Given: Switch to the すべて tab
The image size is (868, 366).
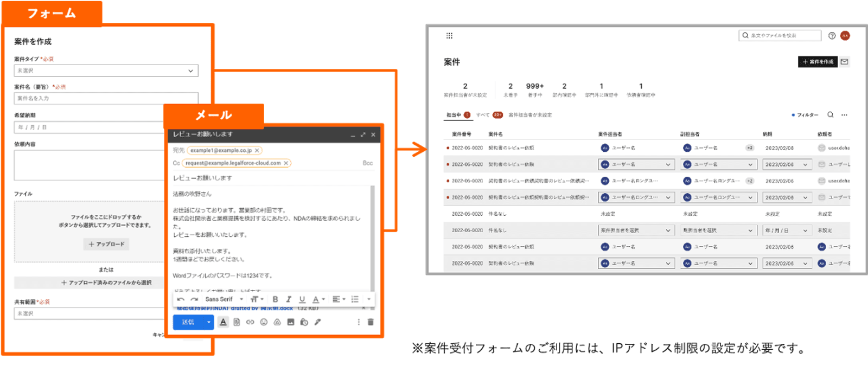Looking at the screenshot, I should point(483,115).
